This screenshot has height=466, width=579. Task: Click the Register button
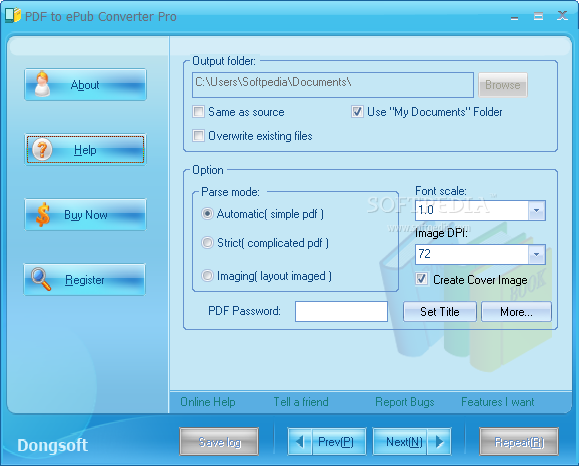click(85, 280)
